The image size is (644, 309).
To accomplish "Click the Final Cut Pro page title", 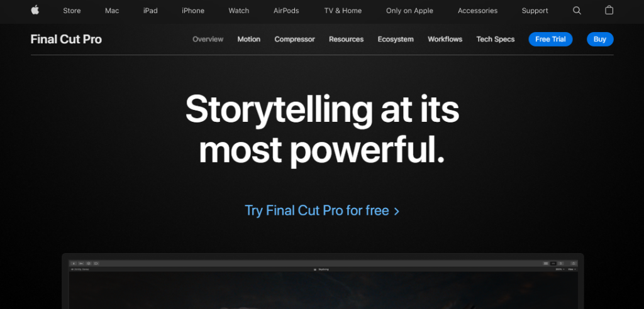I will pyautogui.click(x=66, y=40).
